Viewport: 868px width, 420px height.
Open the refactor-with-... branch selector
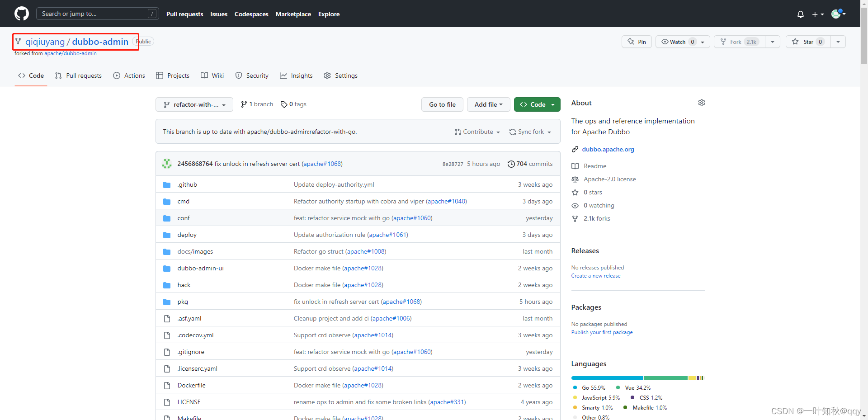click(194, 104)
